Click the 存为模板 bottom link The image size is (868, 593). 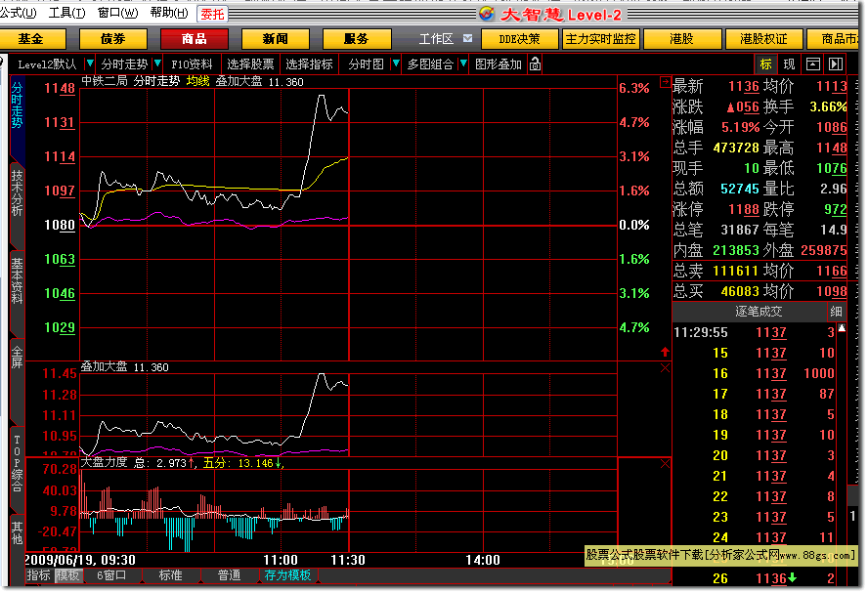click(x=287, y=575)
